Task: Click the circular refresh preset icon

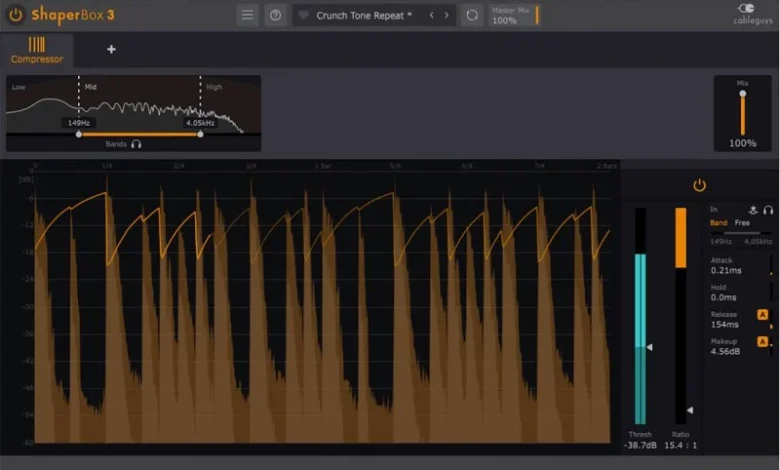Action: point(472,15)
